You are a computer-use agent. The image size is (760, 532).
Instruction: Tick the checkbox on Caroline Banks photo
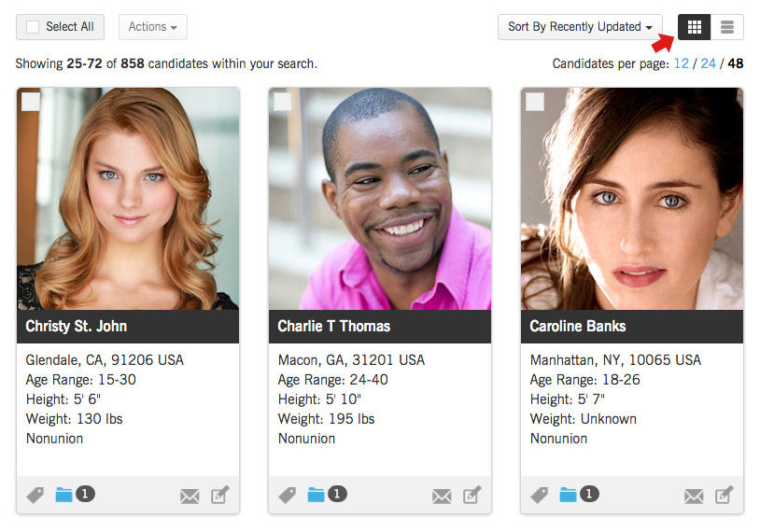[x=535, y=102]
